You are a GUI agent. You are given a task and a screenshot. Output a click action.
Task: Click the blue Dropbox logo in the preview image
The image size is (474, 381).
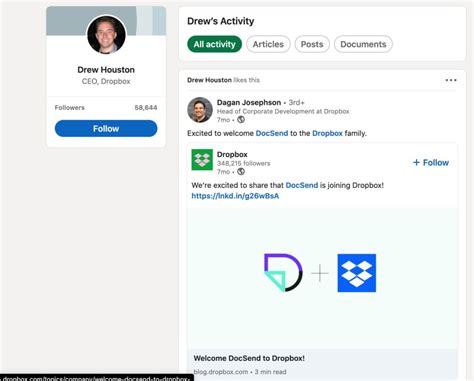coord(357,273)
